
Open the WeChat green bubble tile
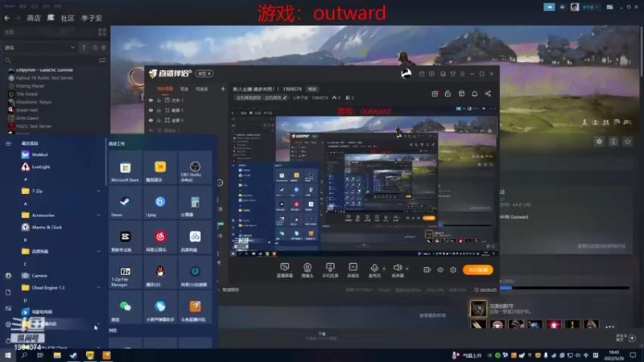click(126, 307)
